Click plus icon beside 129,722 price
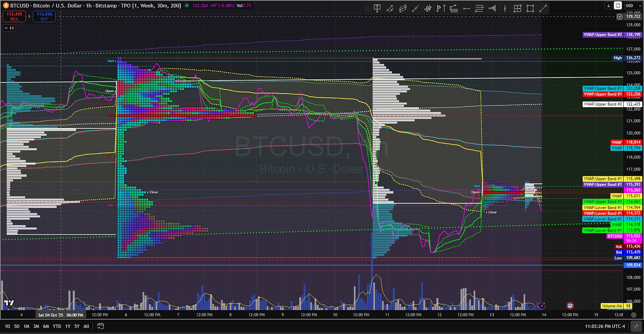Screen dimensions: 644x334 (x=620, y=16)
